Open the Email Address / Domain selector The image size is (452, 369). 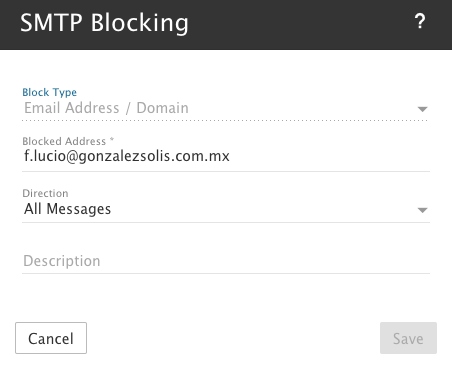(x=226, y=108)
